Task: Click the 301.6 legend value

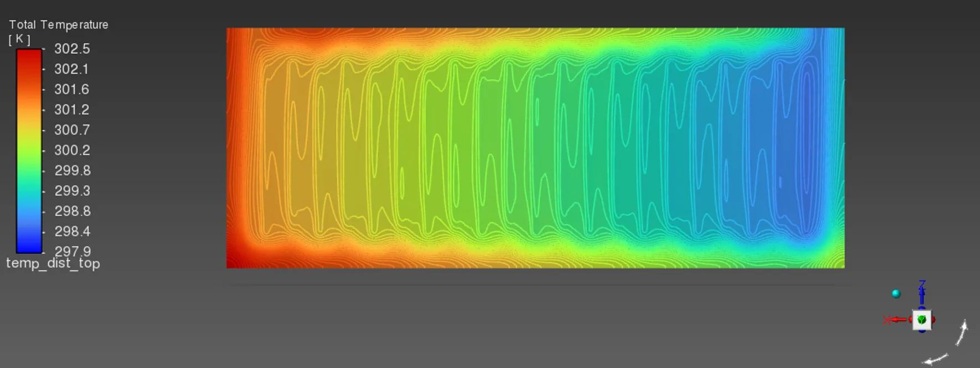Action: pyautogui.click(x=72, y=89)
